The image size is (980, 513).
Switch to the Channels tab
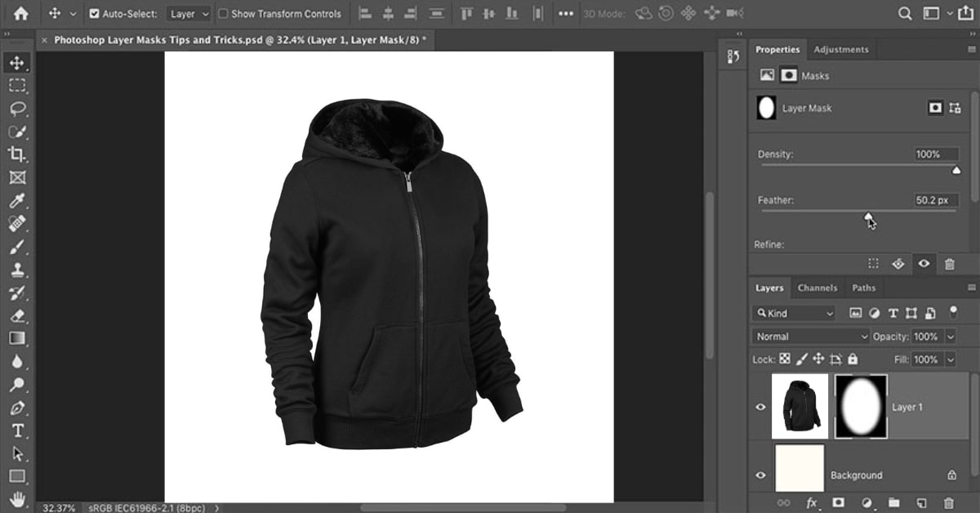coord(817,288)
